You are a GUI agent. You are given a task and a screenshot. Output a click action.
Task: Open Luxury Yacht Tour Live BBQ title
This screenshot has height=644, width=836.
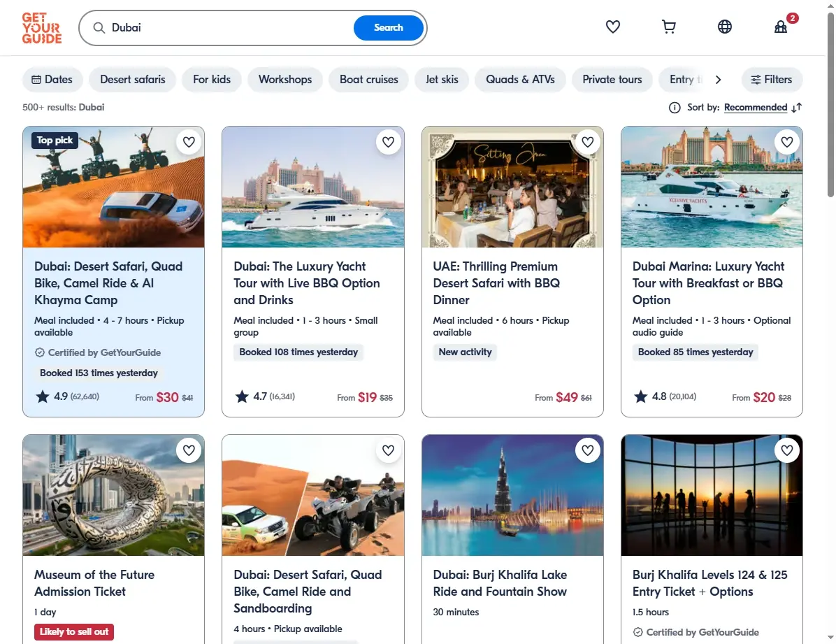click(307, 283)
